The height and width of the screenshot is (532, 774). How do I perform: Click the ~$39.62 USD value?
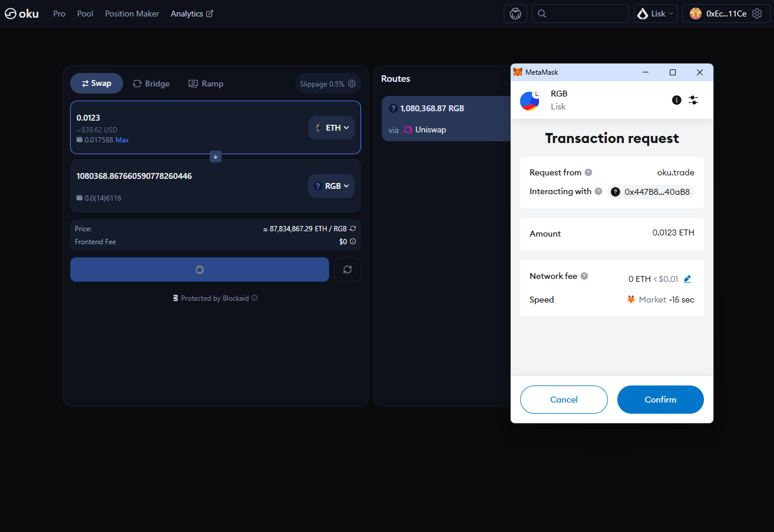coord(97,129)
